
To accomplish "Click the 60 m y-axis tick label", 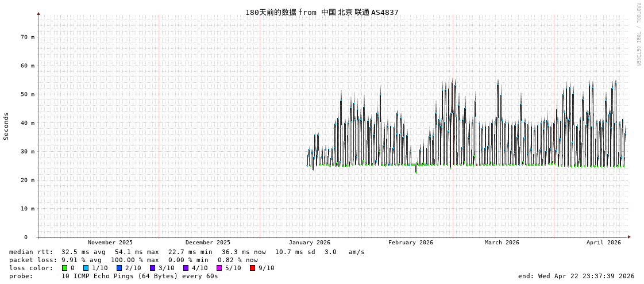I will [x=27, y=66].
